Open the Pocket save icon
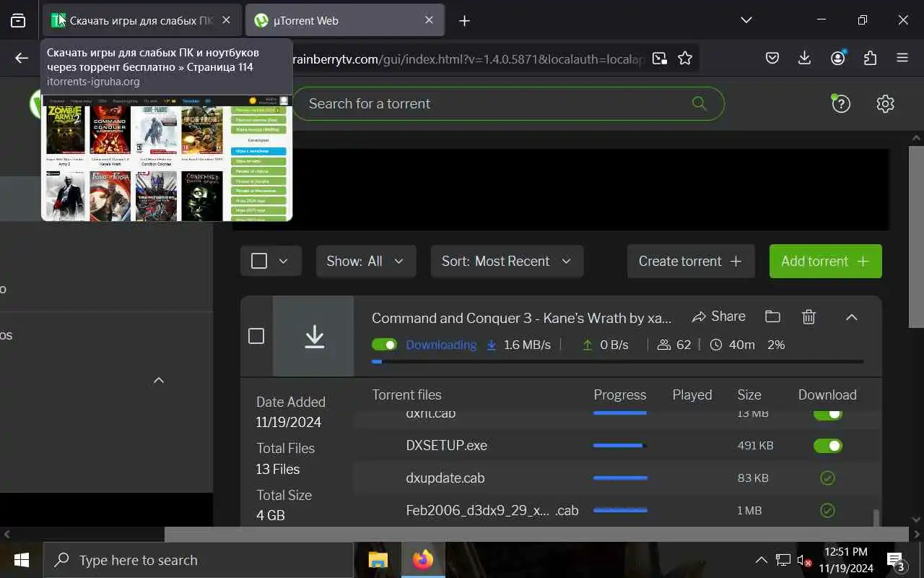Image resolution: width=924 pixels, height=578 pixels. pyautogui.click(x=772, y=59)
